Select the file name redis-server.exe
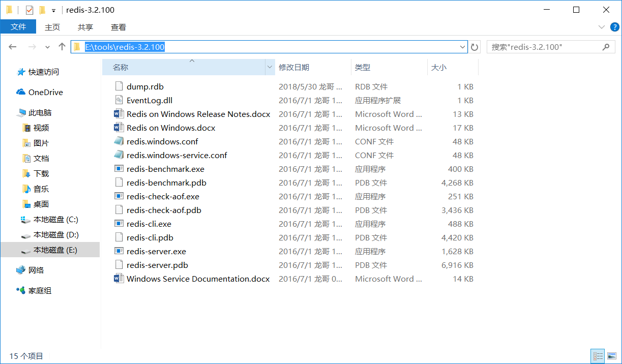 tap(156, 251)
